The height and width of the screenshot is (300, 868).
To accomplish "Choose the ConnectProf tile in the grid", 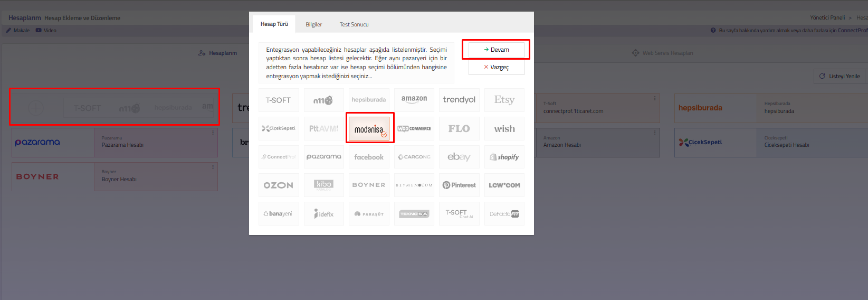I will tap(279, 157).
